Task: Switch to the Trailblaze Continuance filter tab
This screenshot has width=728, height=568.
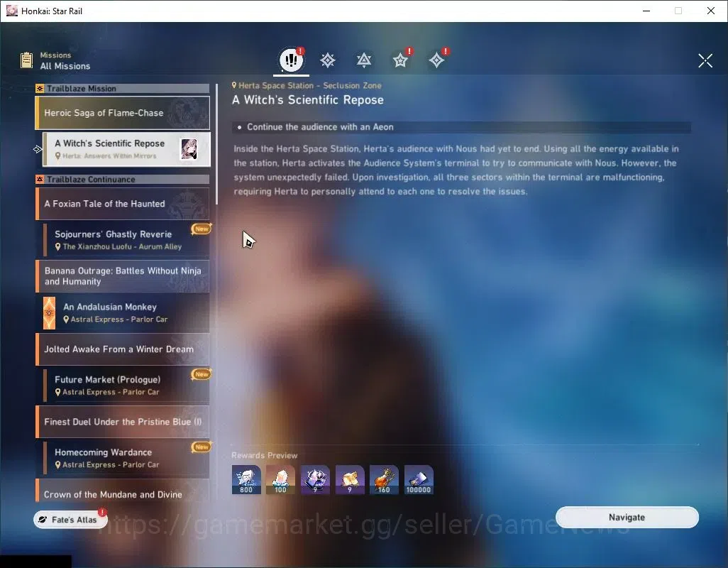Action: tap(363, 60)
